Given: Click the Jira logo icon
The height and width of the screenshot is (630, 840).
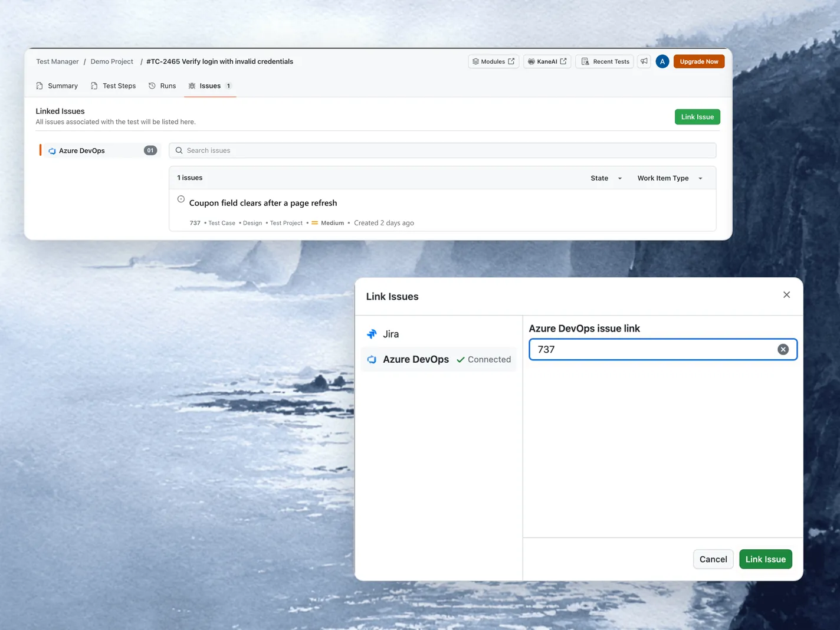Looking at the screenshot, I should 372,334.
